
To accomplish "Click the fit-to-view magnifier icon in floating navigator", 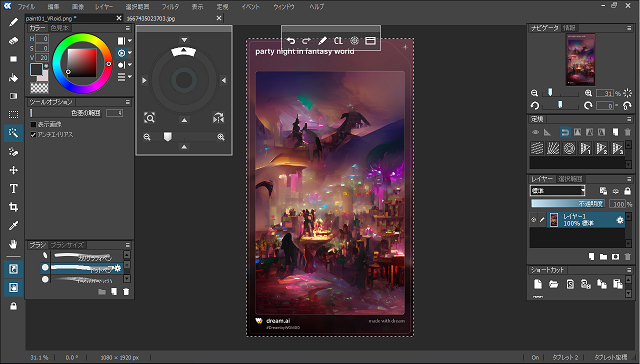I will coord(149,118).
